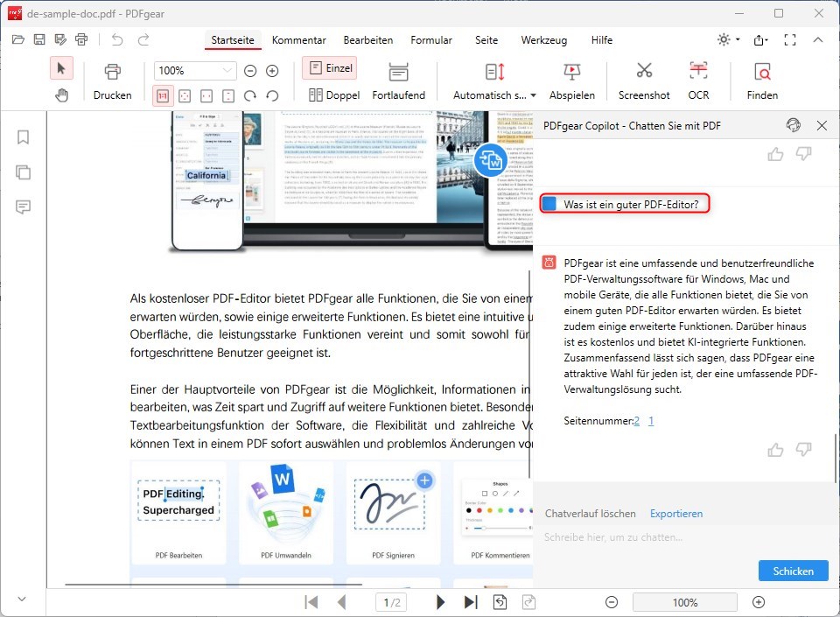This screenshot has width=840, height=617.
Task: Go to the first page
Action: 311,602
